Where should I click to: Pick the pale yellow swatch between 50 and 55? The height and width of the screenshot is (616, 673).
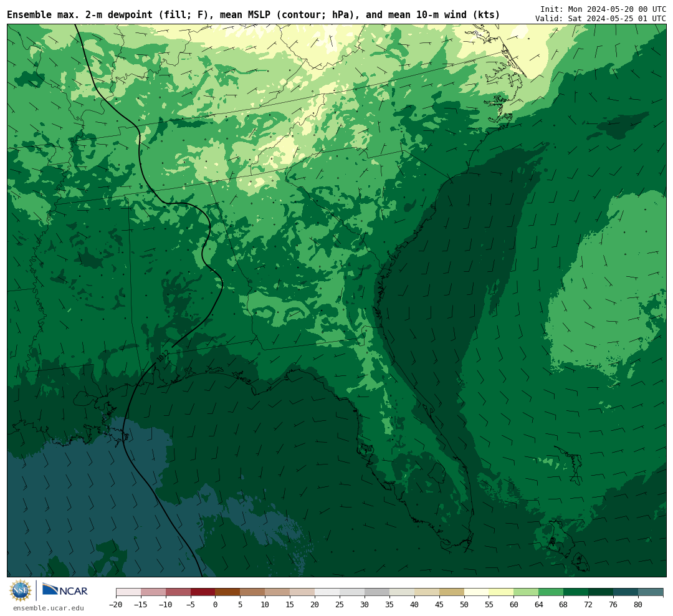[477, 592]
